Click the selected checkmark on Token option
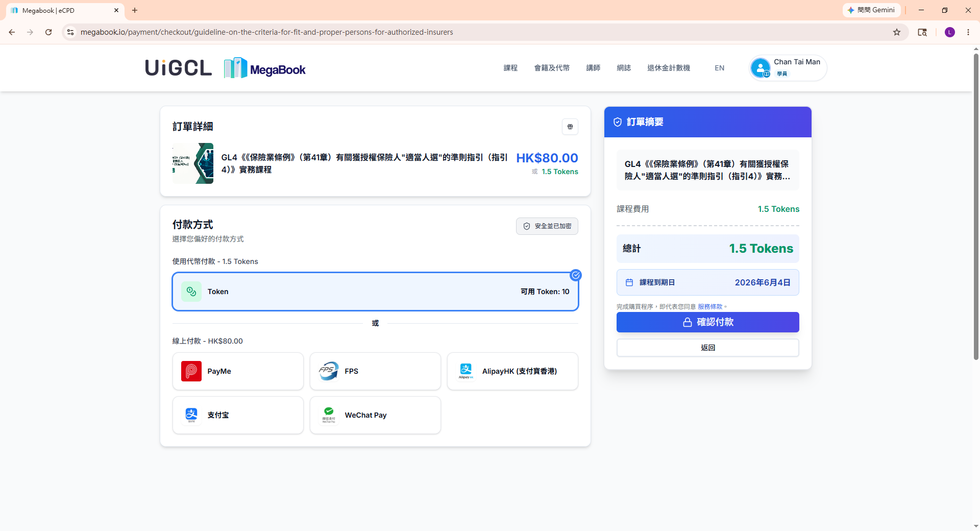The image size is (980, 531). coord(576,275)
